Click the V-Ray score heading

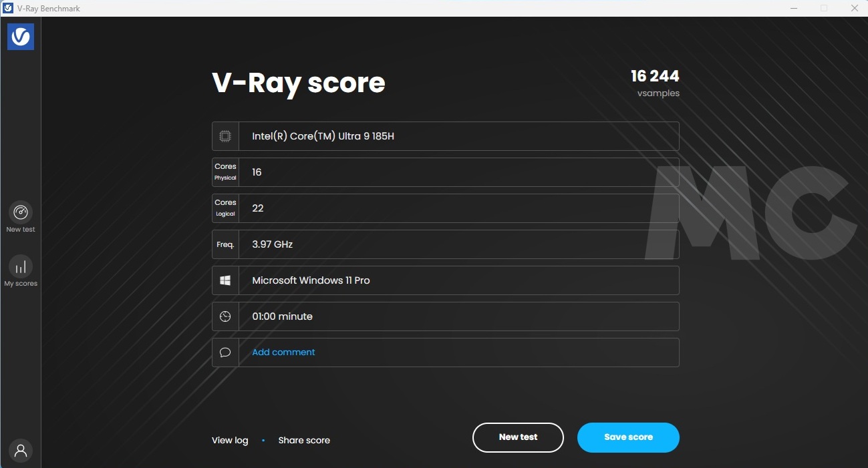click(x=299, y=83)
